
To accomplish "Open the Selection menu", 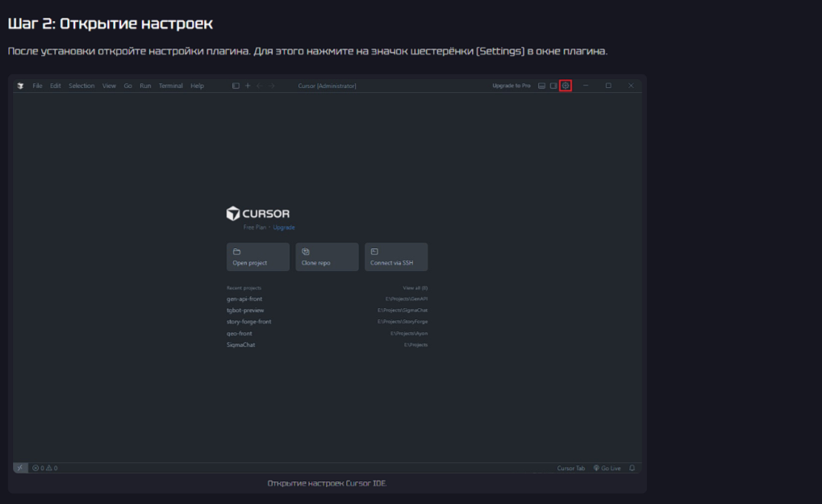I will tap(81, 85).
